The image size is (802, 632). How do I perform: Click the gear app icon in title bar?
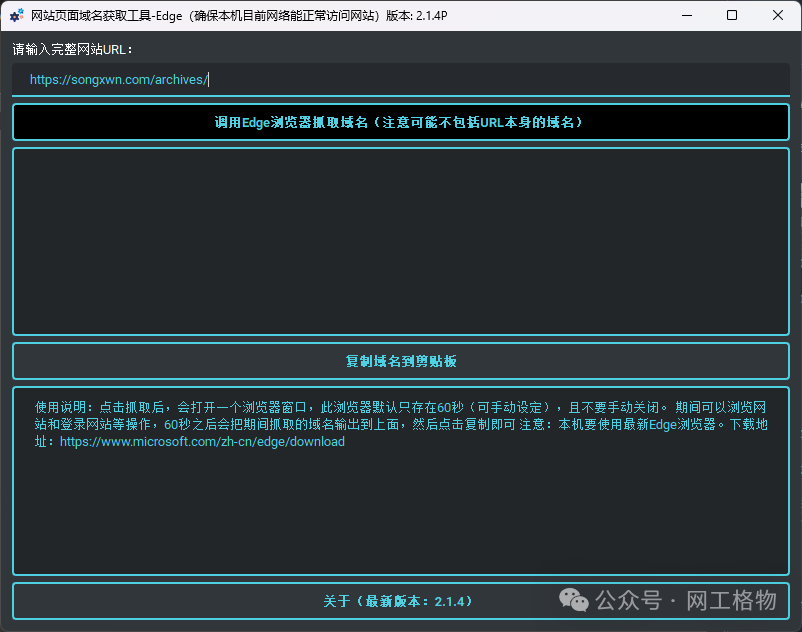[x=16, y=15]
